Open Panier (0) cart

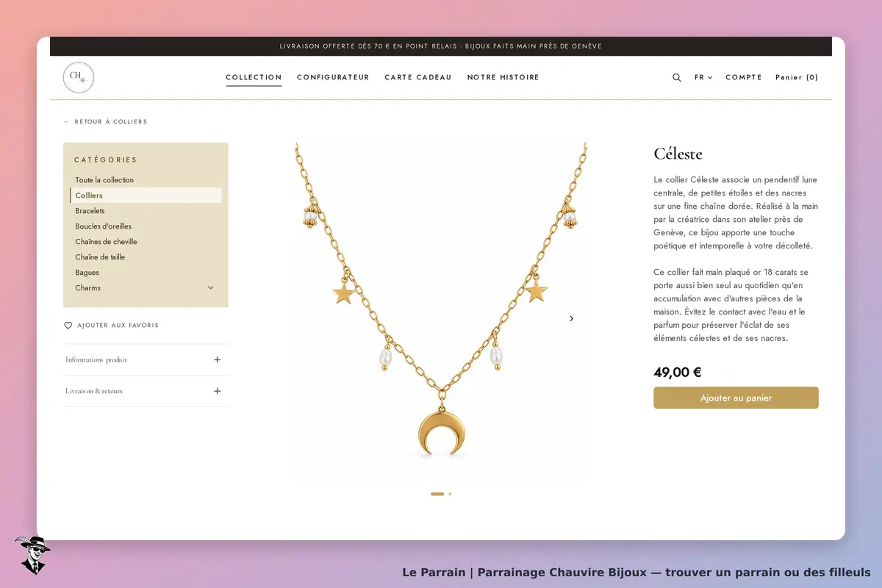(797, 77)
